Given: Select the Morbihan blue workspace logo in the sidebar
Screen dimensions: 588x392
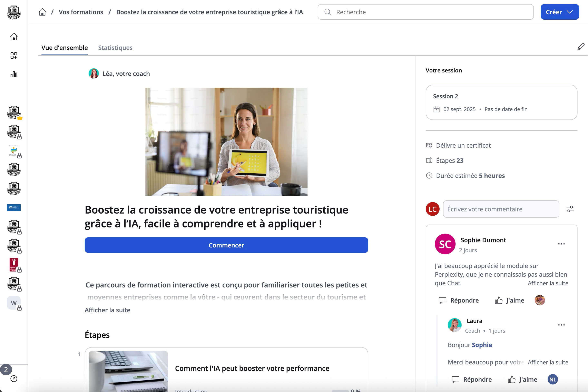Looking at the screenshot, I should click(x=14, y=208).
